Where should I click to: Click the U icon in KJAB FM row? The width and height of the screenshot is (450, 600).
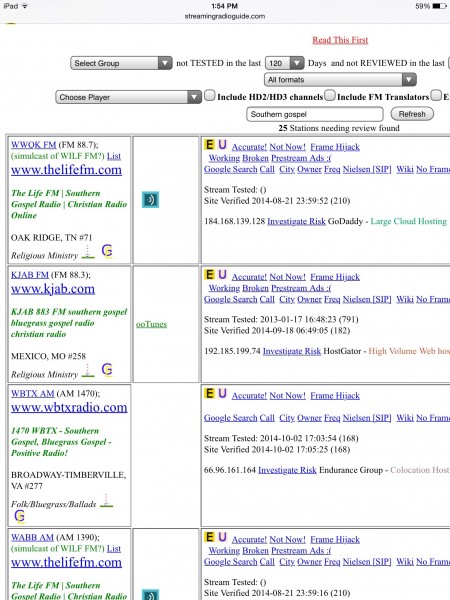click(x=222, y=275)
